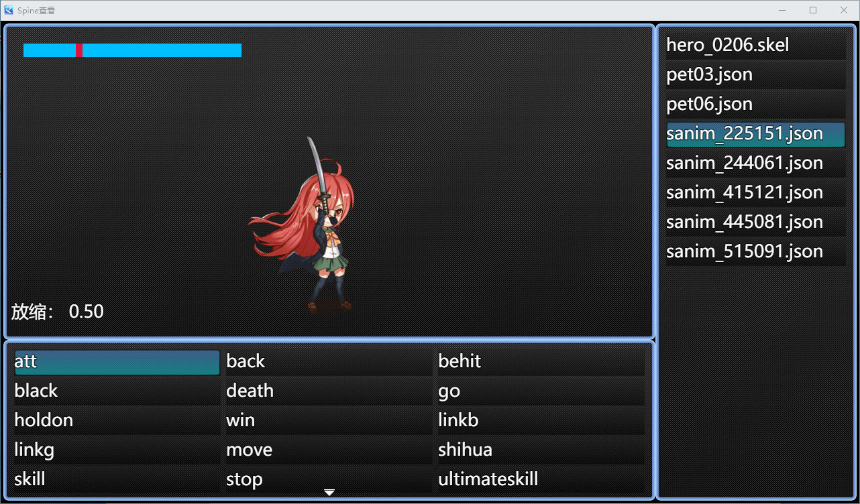Load pet03.json from file list
Image resolution: width=860 pixels, height=504 pixels.
755,75
